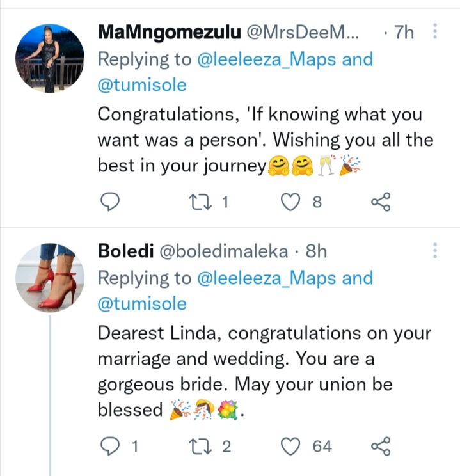Open the Boledi display name

125,251
